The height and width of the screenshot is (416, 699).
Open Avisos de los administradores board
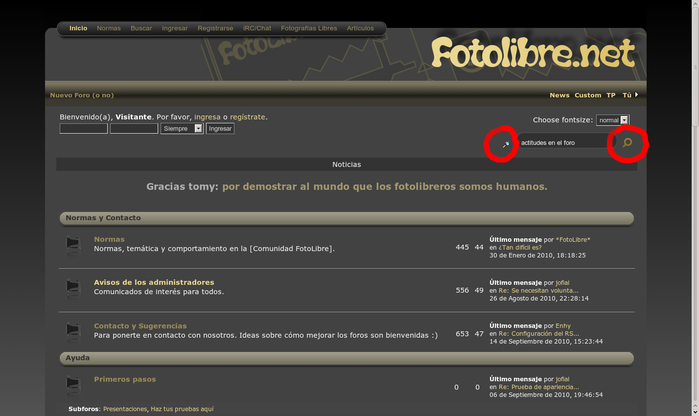154,282
